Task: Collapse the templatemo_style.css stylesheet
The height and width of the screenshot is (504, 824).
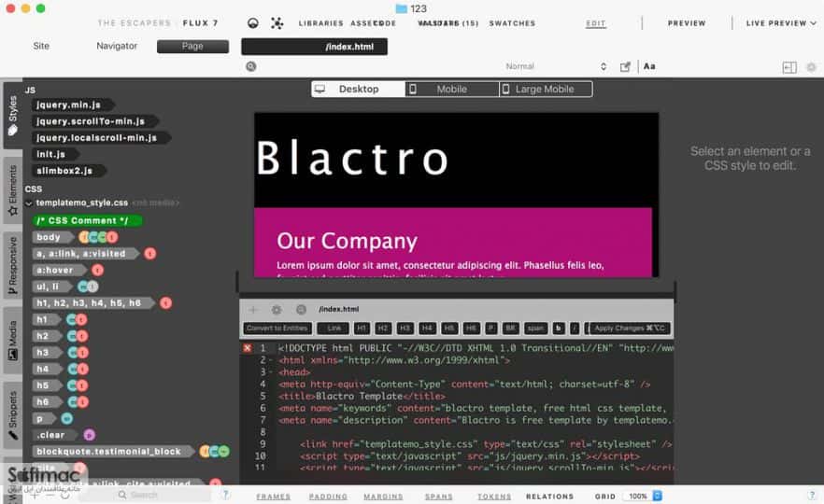Action: tap(29, 203)
